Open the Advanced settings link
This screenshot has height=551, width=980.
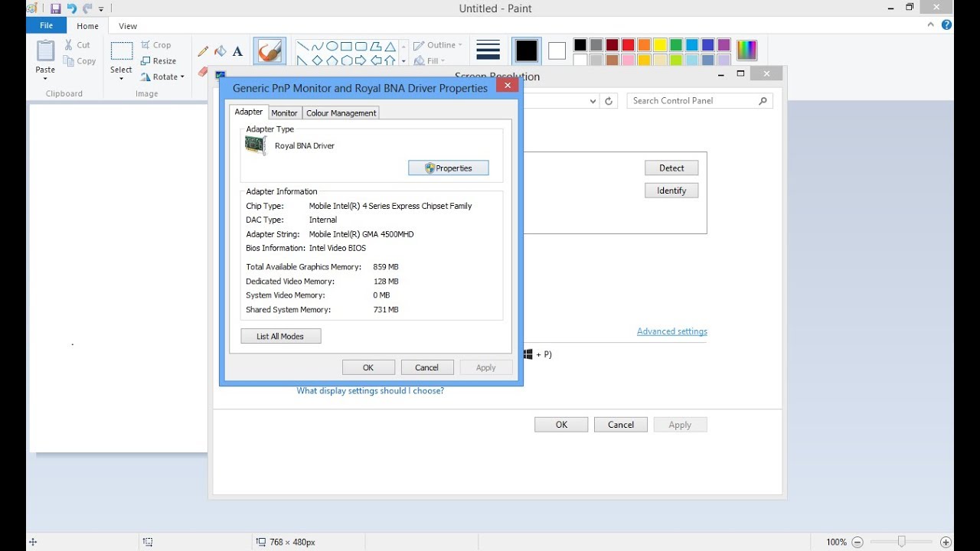point(672,331)
